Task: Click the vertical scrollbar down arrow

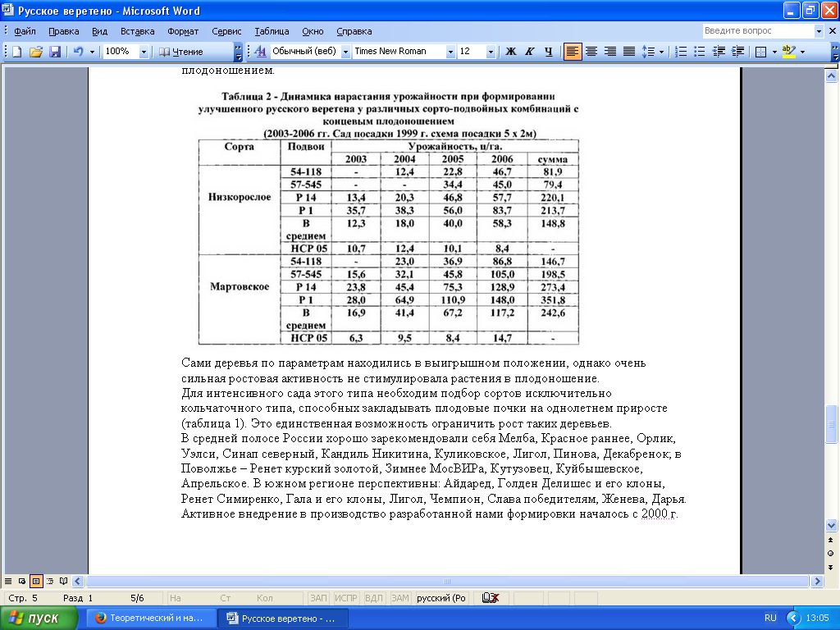Action: point(831,525)
